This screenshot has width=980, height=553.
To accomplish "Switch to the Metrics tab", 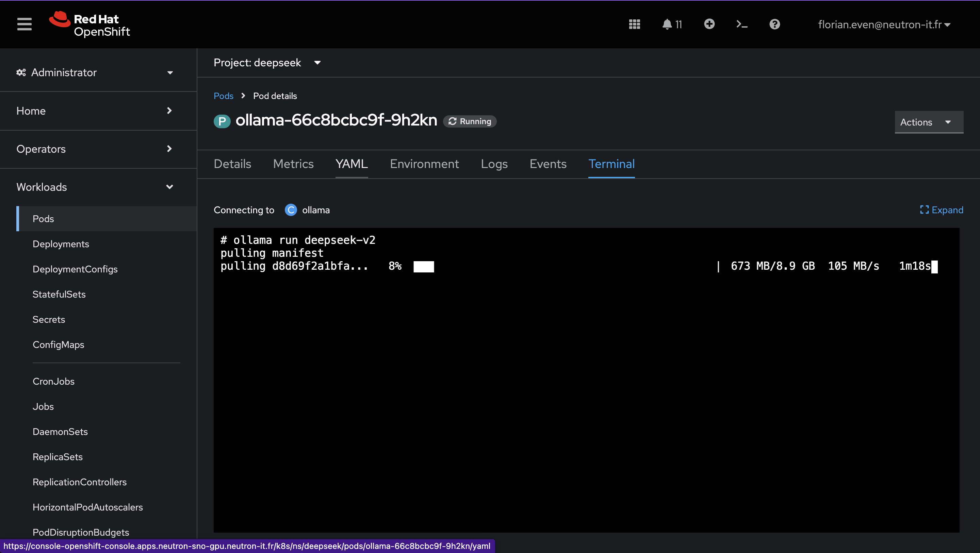I will click(293, 164).
